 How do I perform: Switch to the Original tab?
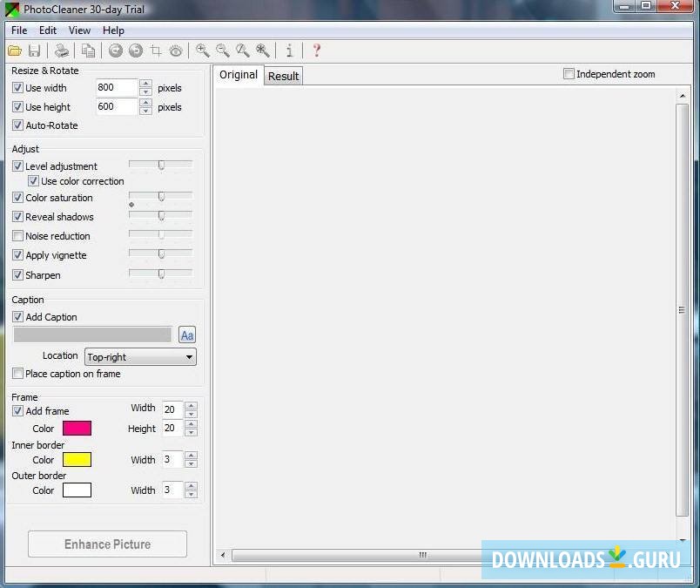239,75
